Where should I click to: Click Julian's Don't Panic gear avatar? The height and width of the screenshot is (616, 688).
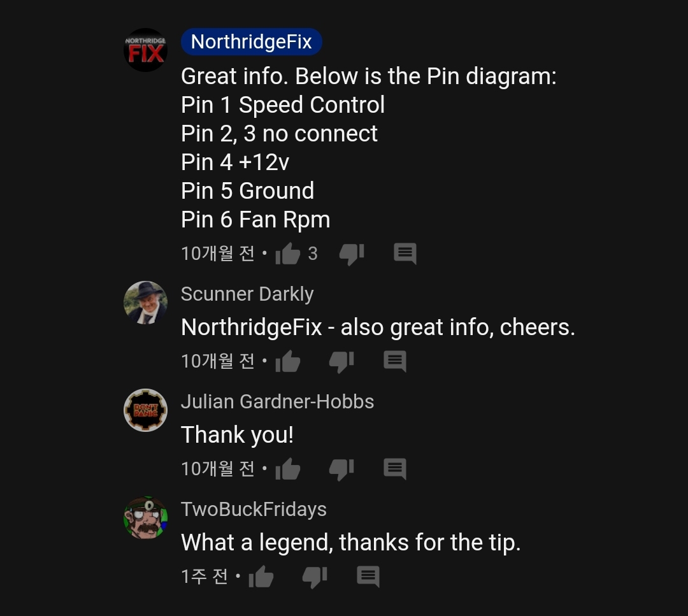[145, 410]
